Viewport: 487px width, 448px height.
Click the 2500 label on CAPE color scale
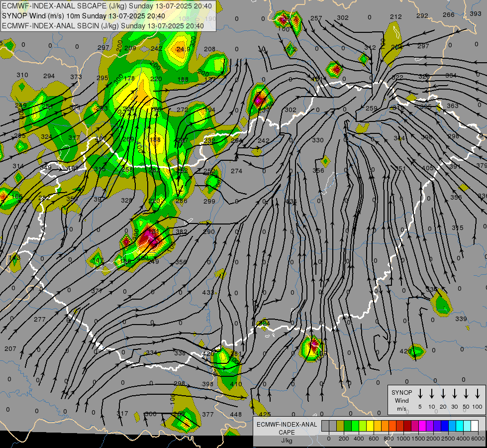tap(448, 439)
